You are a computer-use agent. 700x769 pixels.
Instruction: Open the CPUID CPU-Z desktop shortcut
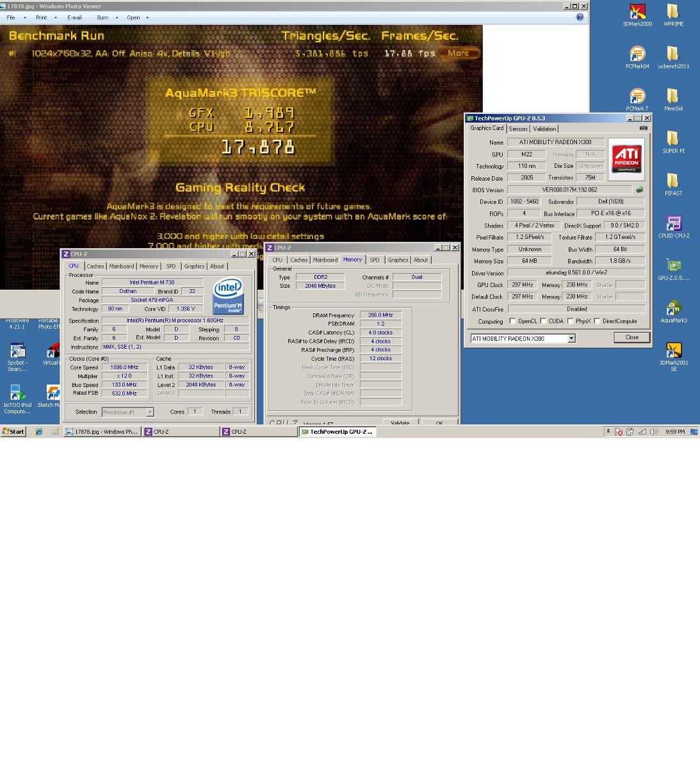pyautogui.click(x=673, y=227)
